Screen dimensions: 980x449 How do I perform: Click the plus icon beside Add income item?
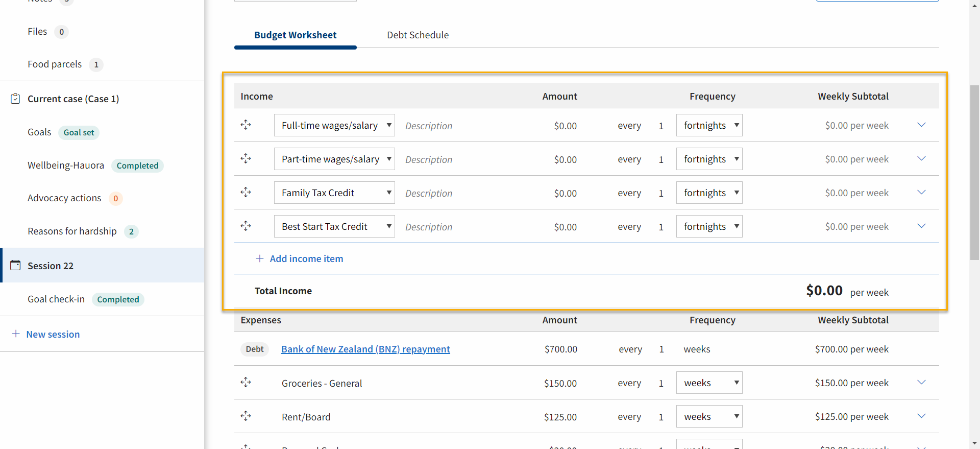[260, 258]
